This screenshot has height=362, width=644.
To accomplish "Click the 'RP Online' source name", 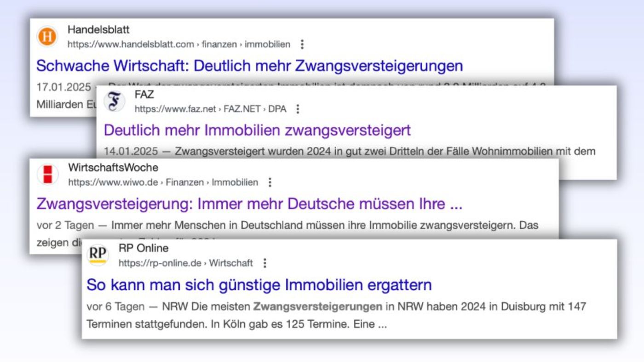I will click(144, 249).
